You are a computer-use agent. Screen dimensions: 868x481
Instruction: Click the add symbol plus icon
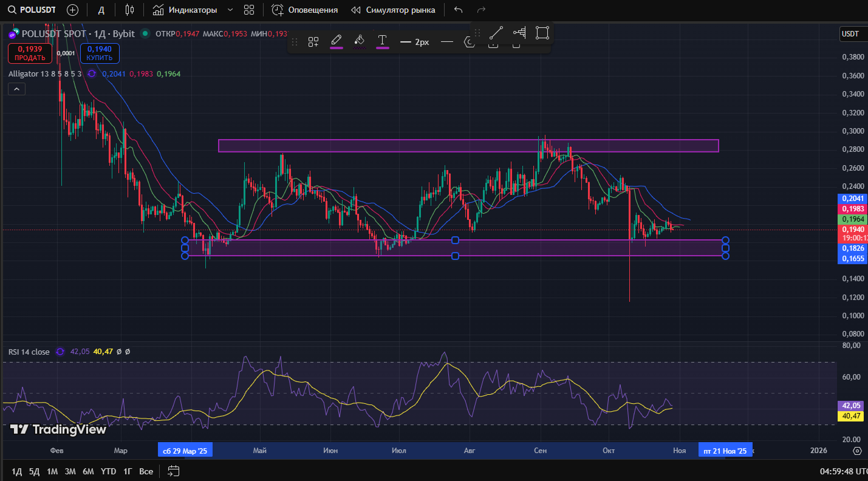pyautogui.click(x=72, y=10)
